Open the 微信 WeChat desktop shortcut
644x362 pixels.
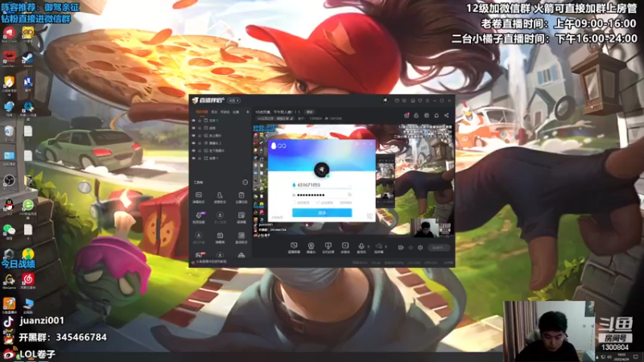(9, 231)
